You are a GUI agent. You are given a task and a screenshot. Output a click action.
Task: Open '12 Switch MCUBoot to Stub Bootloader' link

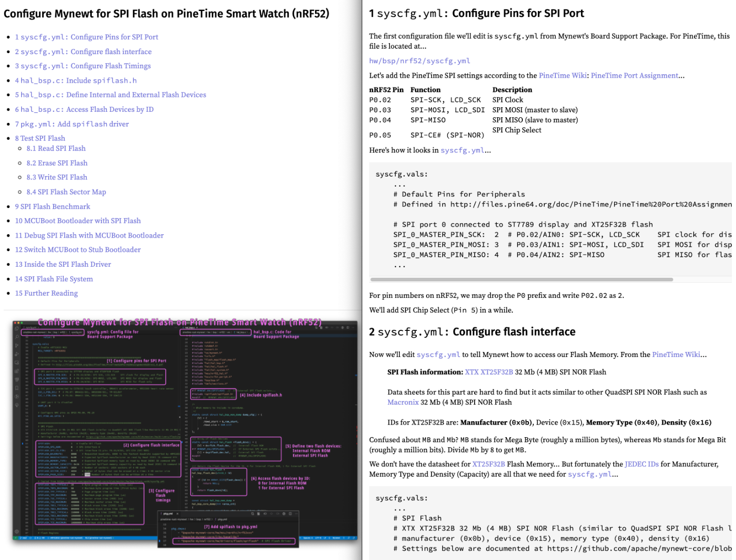(x=78, y=250)
